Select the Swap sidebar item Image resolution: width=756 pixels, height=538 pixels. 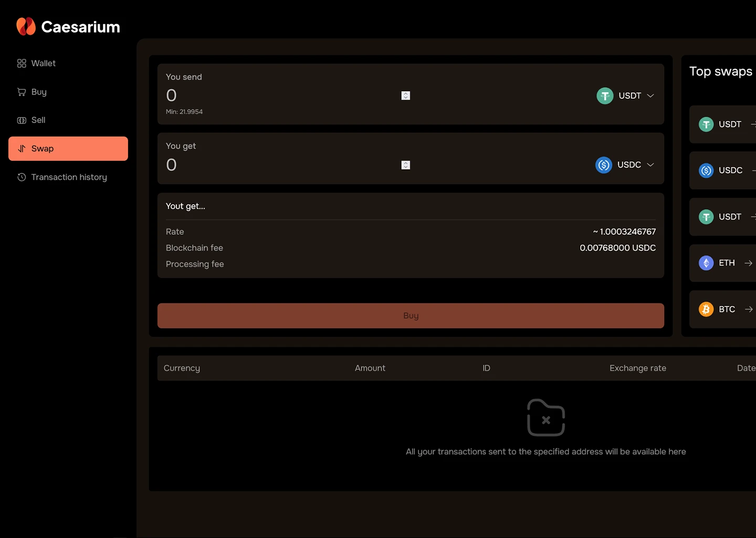pyautogui.click(x=68, y=149)
